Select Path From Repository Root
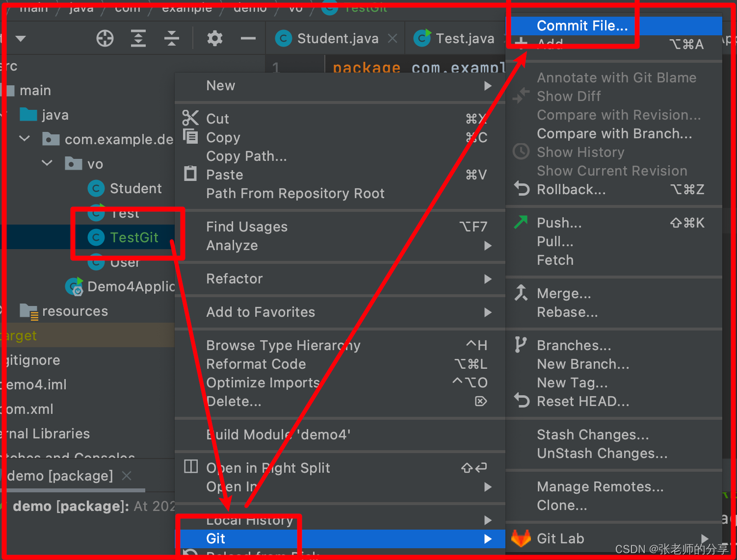 click(340, 193)
